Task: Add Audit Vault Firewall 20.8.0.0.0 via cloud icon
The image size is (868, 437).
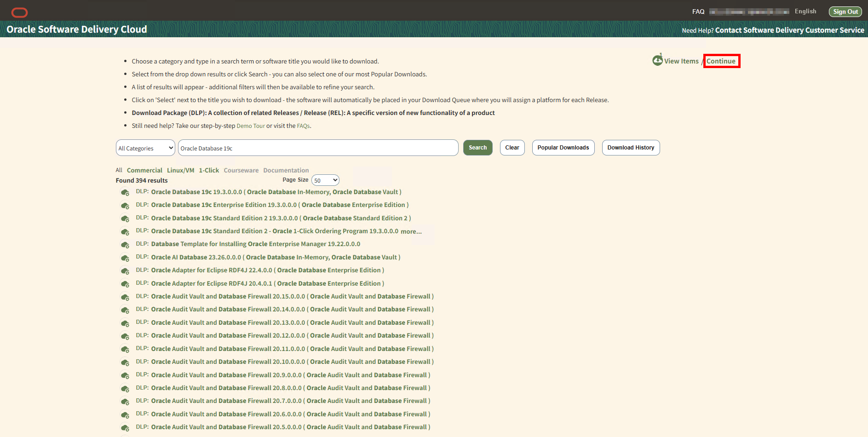Action: point(125,388)
